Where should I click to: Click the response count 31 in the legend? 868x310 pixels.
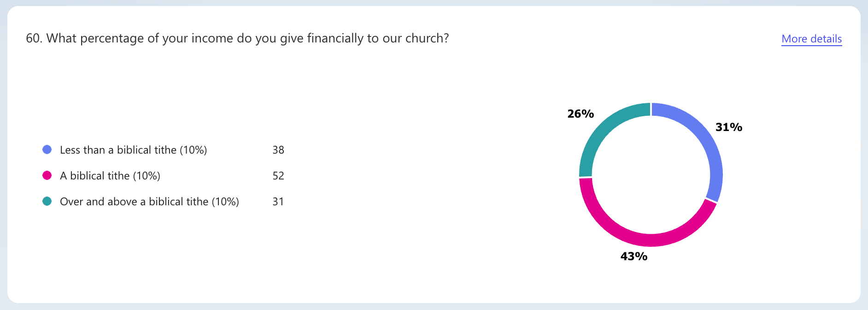(278, 202)
